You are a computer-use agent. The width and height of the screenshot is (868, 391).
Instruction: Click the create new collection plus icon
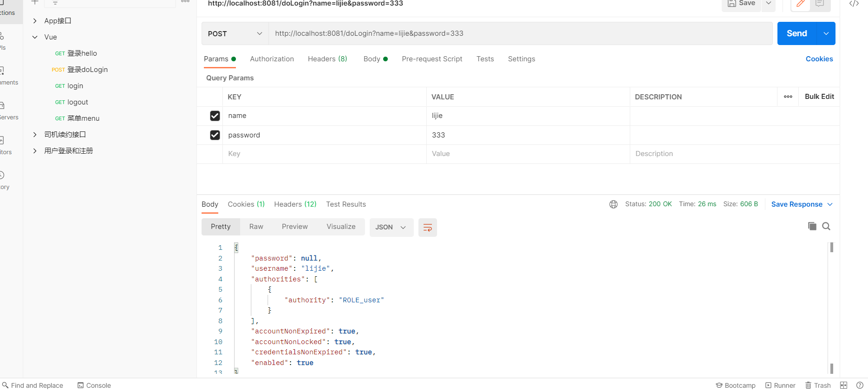35,2
